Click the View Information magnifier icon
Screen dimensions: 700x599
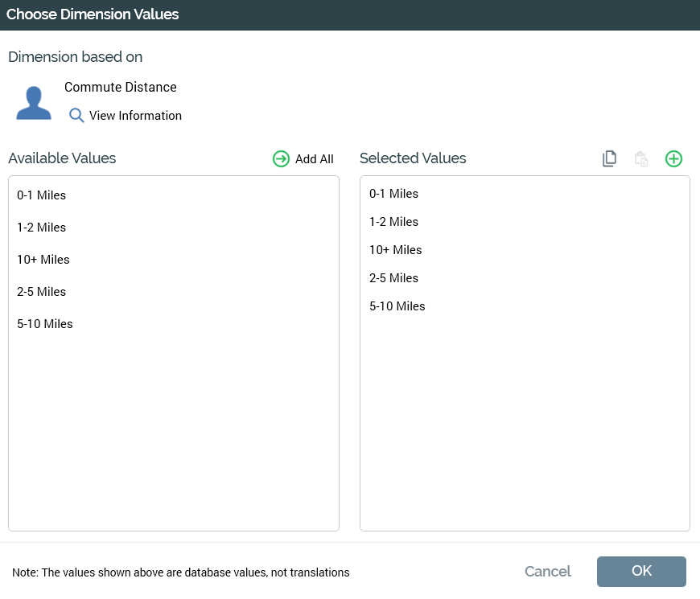click(76, 116)
